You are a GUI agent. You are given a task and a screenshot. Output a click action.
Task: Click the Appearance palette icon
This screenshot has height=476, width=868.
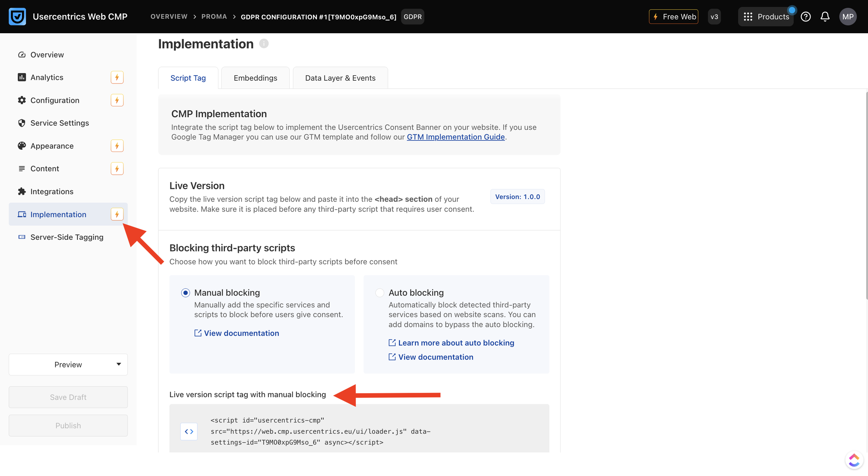coord(22,146)
